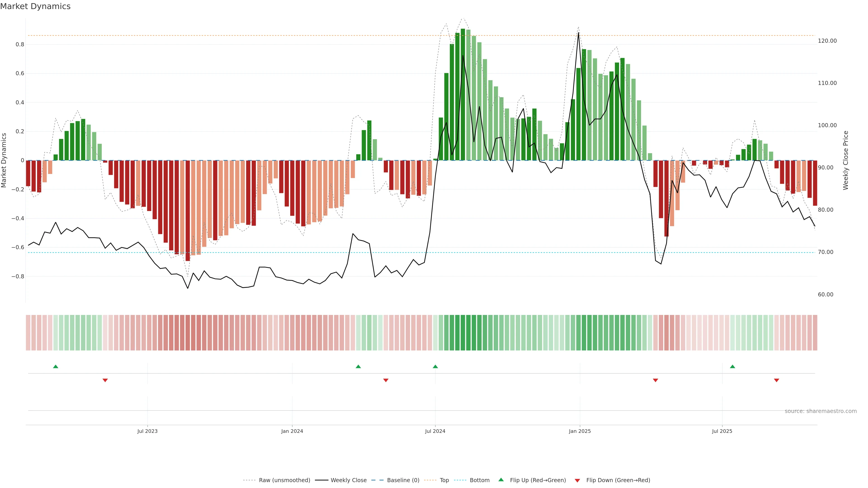Click the flip-up marker right of Jul 2025
The height and width of the screenshot is (488, 868).
pos(733,366)
